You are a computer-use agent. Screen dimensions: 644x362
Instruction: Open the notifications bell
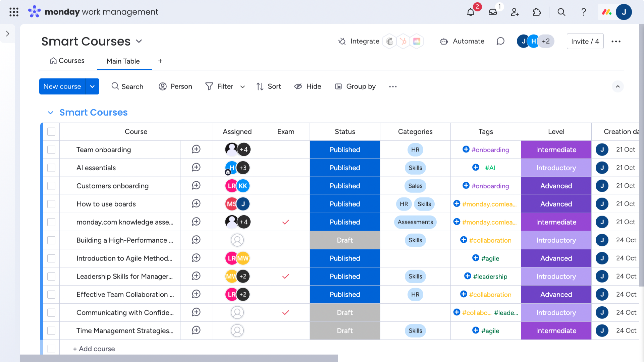pyautogui.click(x=471, y=12)
